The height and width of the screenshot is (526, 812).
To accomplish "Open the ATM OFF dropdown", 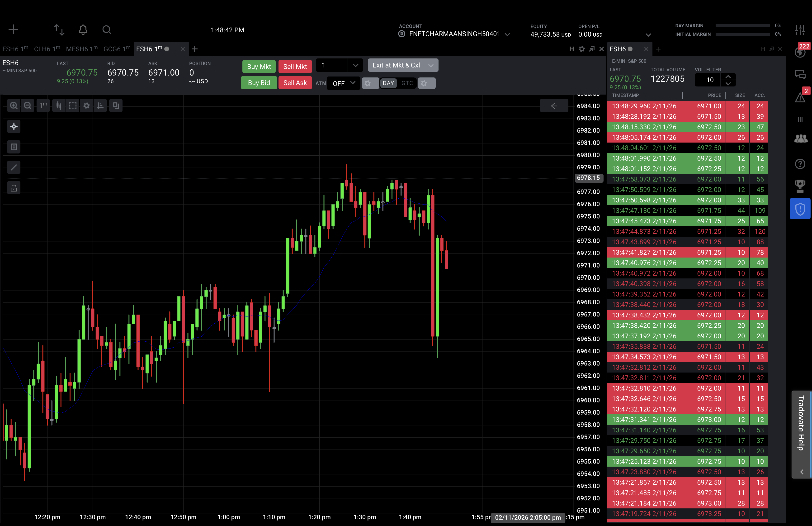I will pos(344,83).
